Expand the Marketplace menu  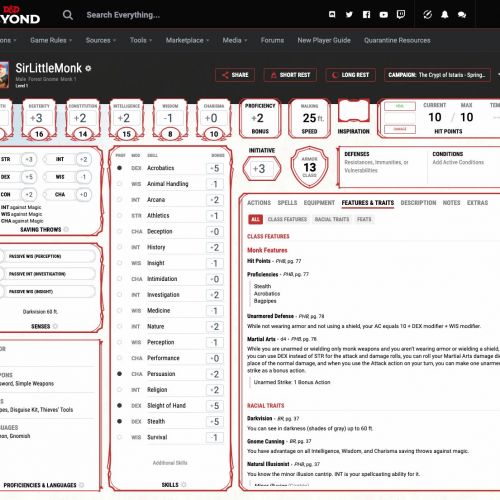187,40
